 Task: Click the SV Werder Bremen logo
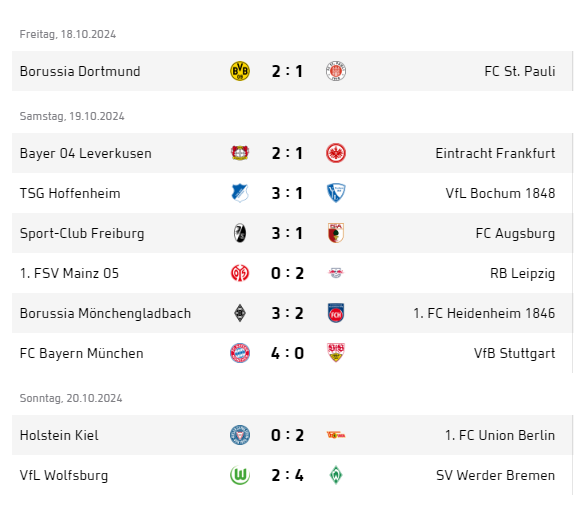point(336,475)
